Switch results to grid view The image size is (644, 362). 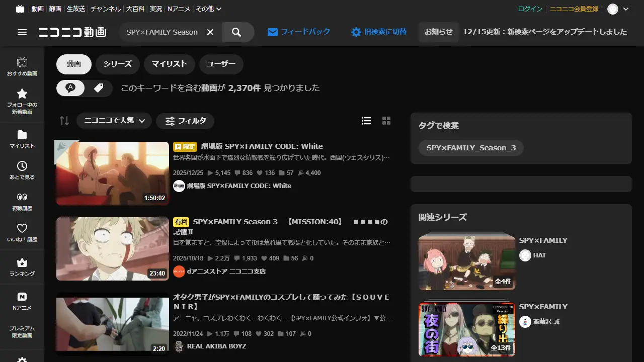pos(386,121)
